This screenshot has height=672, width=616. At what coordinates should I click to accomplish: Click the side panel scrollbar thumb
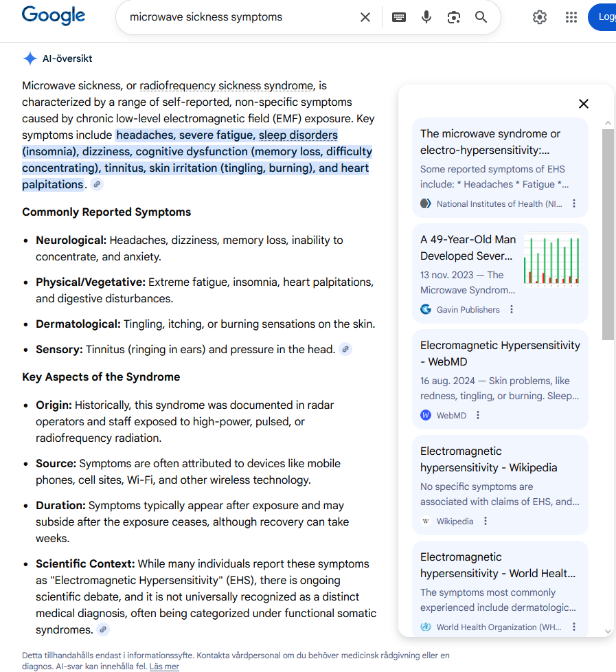[x=608, y=234]
